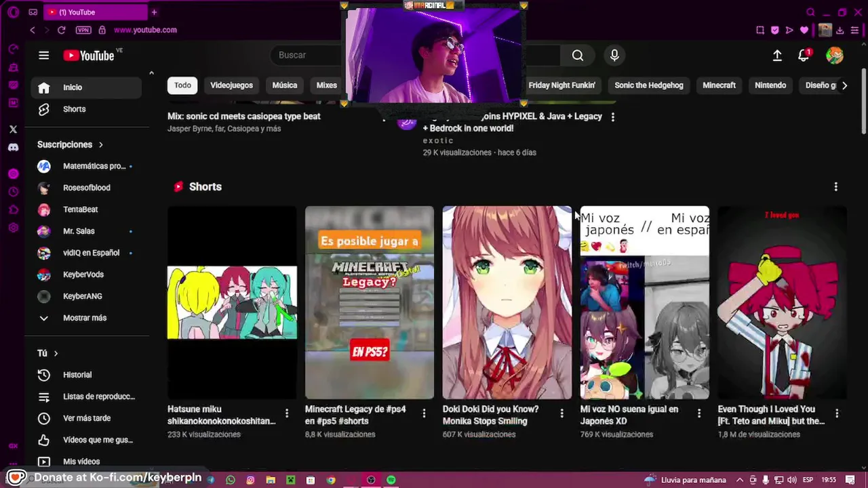Select the Mixes filter chip

pyautogui.click(x=327, y=85)
